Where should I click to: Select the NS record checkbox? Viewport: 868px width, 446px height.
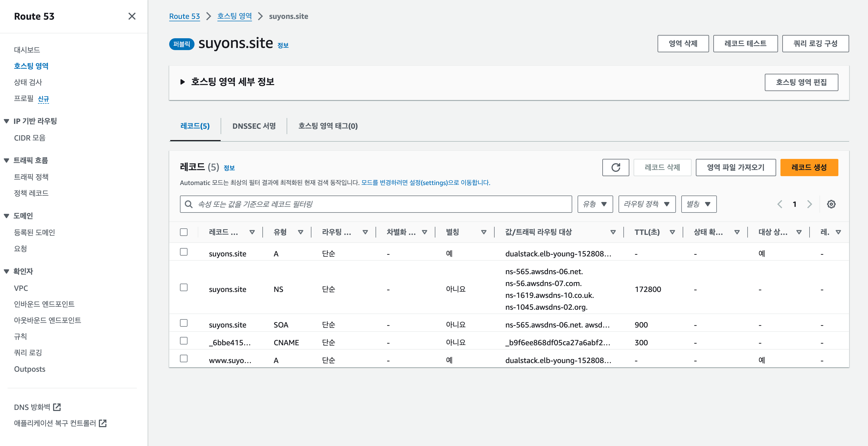(x=184, y=287)
